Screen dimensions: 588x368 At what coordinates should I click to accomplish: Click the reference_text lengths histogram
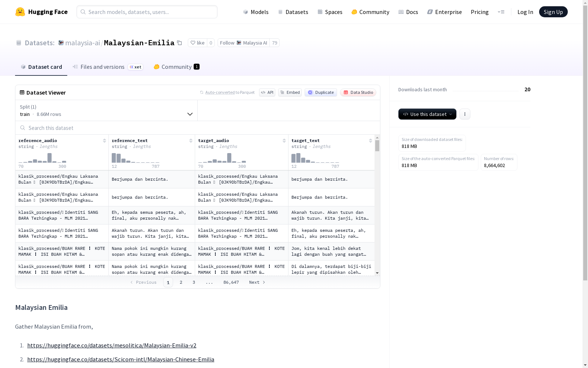click(x=136, y=158)
